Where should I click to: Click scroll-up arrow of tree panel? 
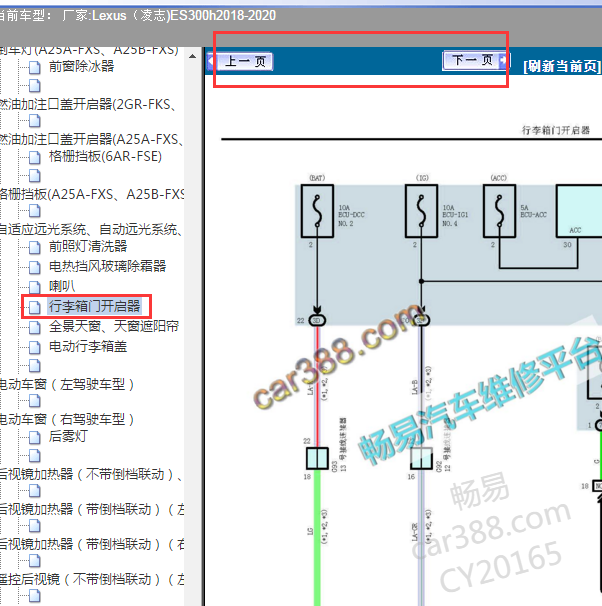click(x=192, y=57)
